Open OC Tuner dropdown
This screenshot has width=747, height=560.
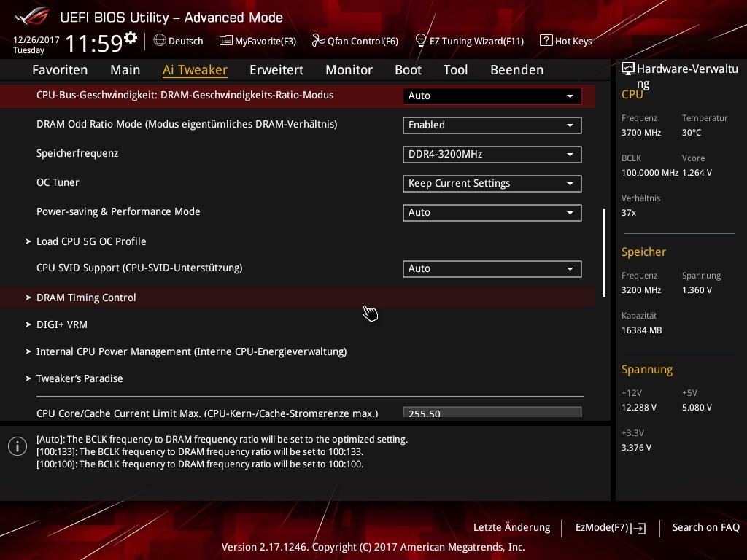(492, 183)
